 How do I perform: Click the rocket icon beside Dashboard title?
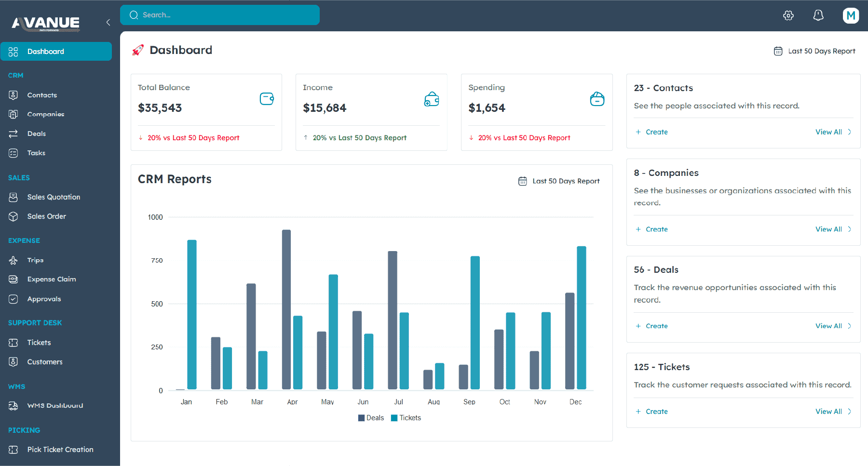click(138, 50)
